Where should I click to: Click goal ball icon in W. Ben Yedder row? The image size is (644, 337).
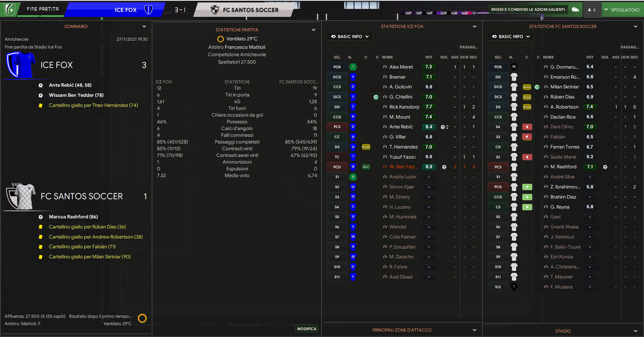point(444,167)
